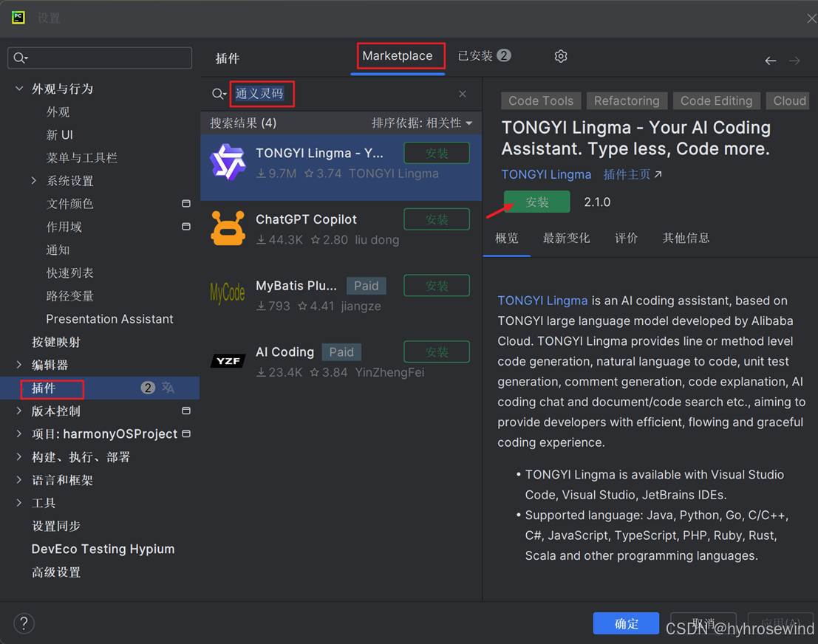This screenshot has width=818, height=644.
Task: Expand the 版本控制 section
Action: coord(18,411)
